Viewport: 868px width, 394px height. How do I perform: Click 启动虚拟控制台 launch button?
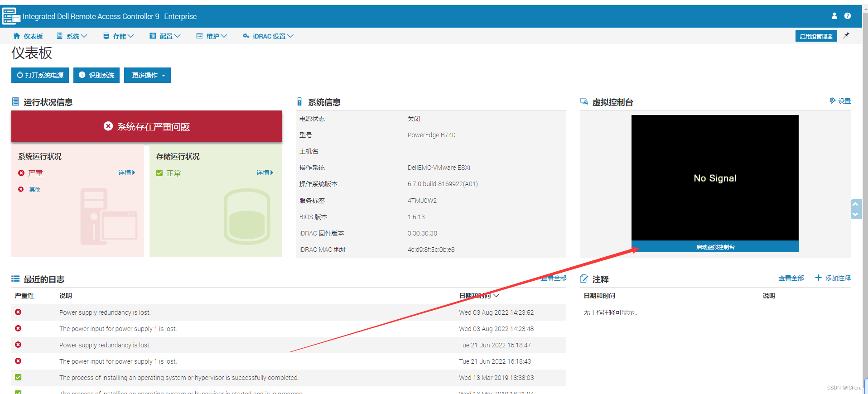(715, 247)
